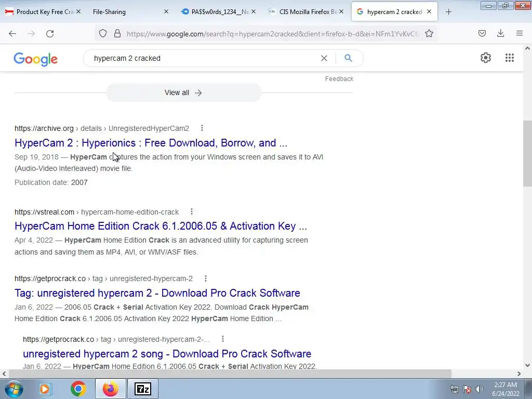Click the scroll left arrow
Viewport: 532px width, 399px height.
pyautogui.click(x=4, y=374)
